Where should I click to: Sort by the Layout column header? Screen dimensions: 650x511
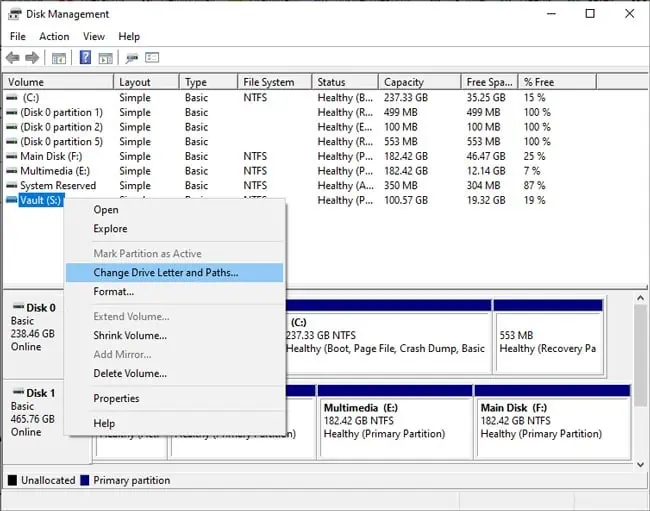tap(147, 82)
